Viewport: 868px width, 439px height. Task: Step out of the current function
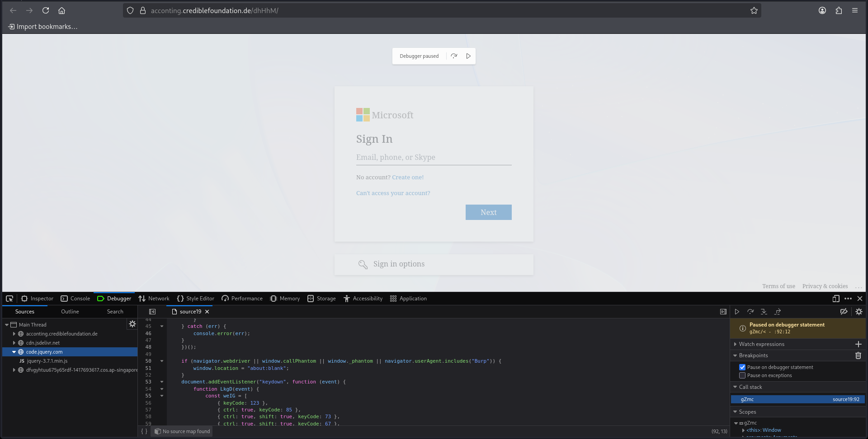tap(778, 312)
